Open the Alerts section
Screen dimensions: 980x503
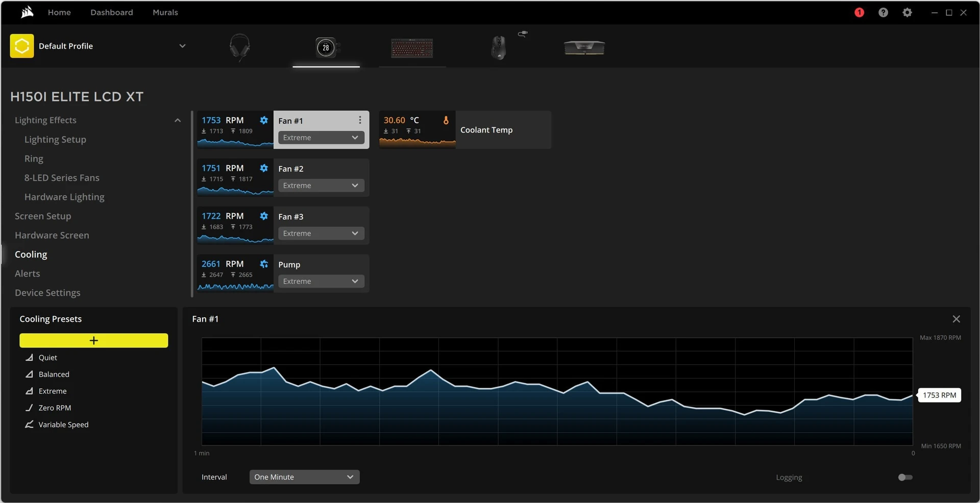pos(27,273)
